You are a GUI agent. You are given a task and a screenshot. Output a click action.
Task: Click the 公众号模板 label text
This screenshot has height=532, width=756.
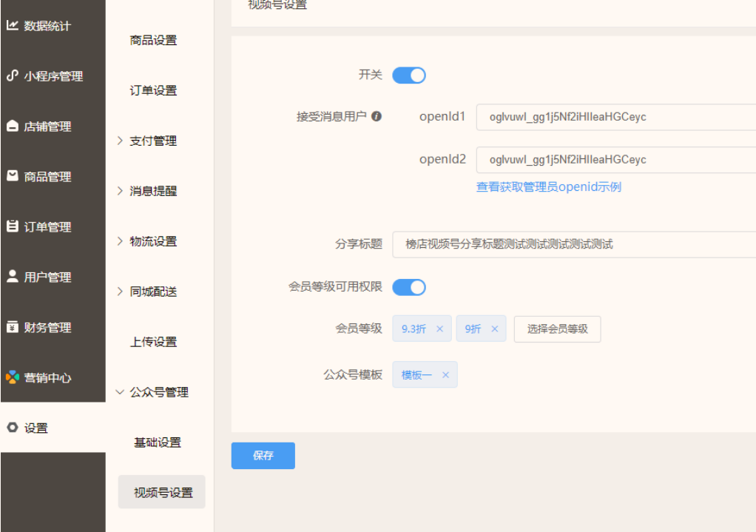(353, 374)
